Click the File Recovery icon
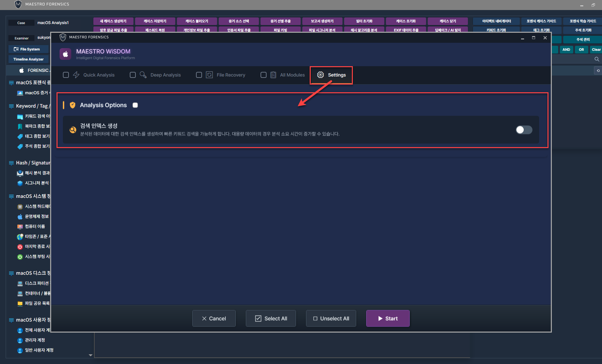The image size is (602, 364). 209,75
